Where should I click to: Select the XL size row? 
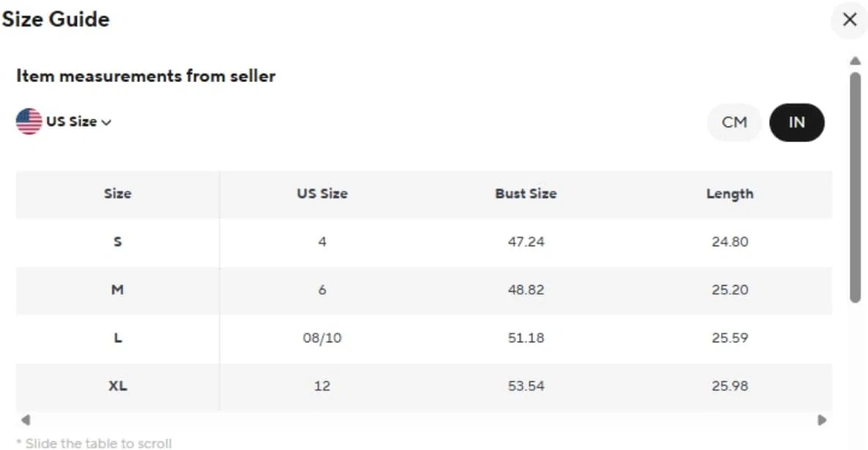[x=424, y=386]
